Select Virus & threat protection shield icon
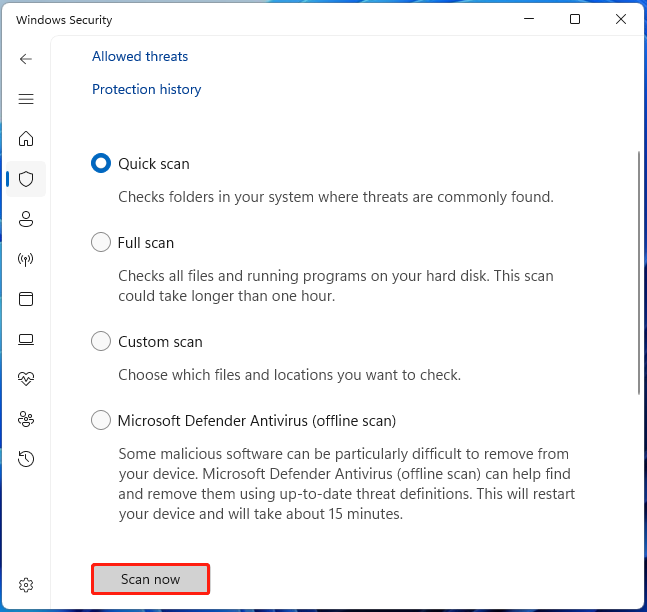 coord(26,179)
